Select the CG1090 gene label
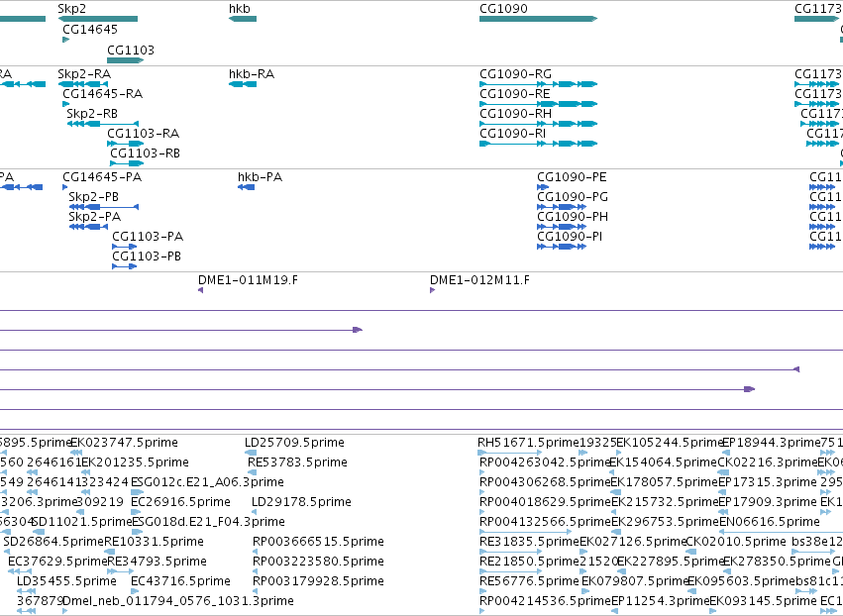 (503, 9)
